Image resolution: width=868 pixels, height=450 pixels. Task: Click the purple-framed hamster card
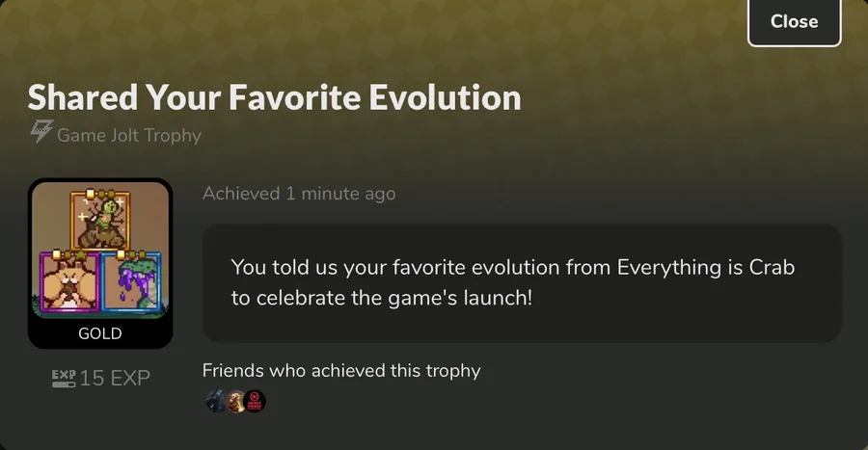point(69,280)
